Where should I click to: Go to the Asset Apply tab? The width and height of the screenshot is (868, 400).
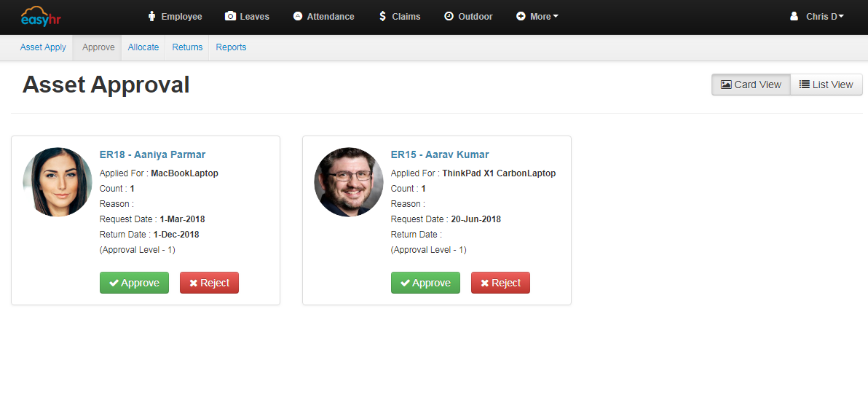[x=43, y=47]
